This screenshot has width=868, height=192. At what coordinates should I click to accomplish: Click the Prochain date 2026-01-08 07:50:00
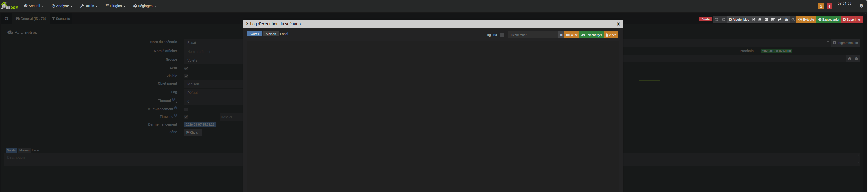point(776,51)
